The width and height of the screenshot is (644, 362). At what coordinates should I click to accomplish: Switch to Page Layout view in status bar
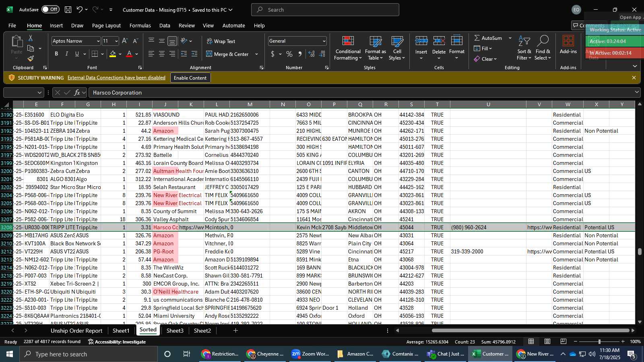coord(547,341)
